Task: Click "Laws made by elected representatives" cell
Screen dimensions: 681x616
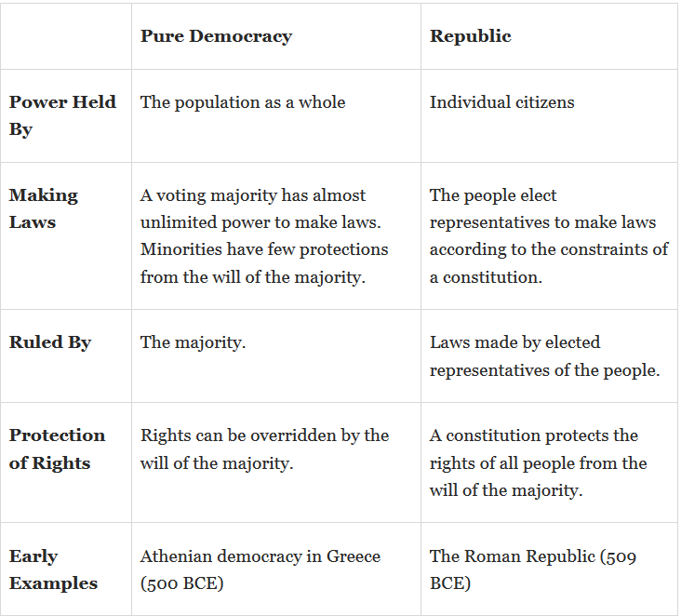Action: (x=544, y=355)
